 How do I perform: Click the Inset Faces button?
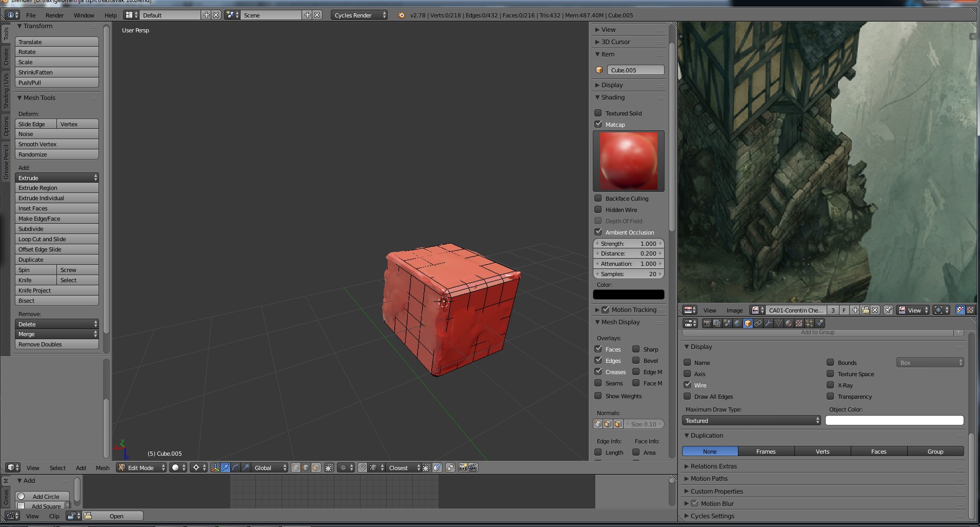56,208
